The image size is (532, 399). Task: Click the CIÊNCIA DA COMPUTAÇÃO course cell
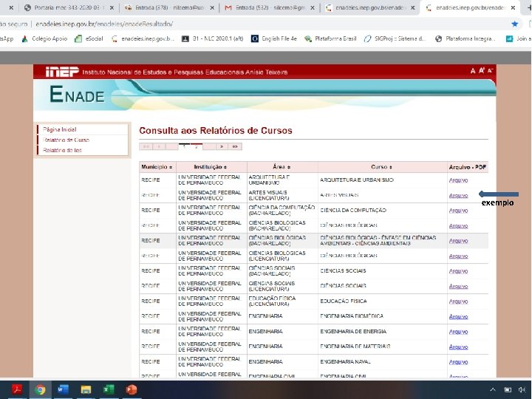click(x=383, y=211)
